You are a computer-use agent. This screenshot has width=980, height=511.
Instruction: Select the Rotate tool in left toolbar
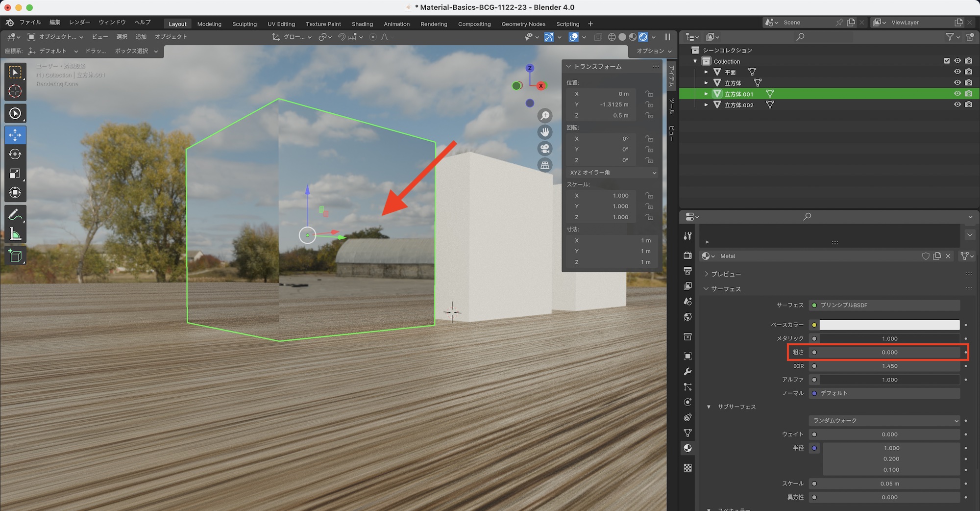point(15,154)
